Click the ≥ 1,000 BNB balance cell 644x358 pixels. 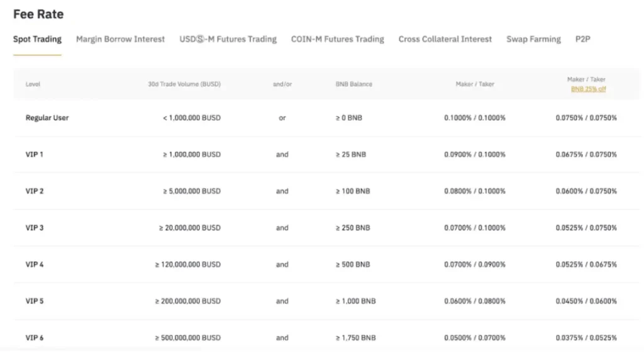pos(356,301)
